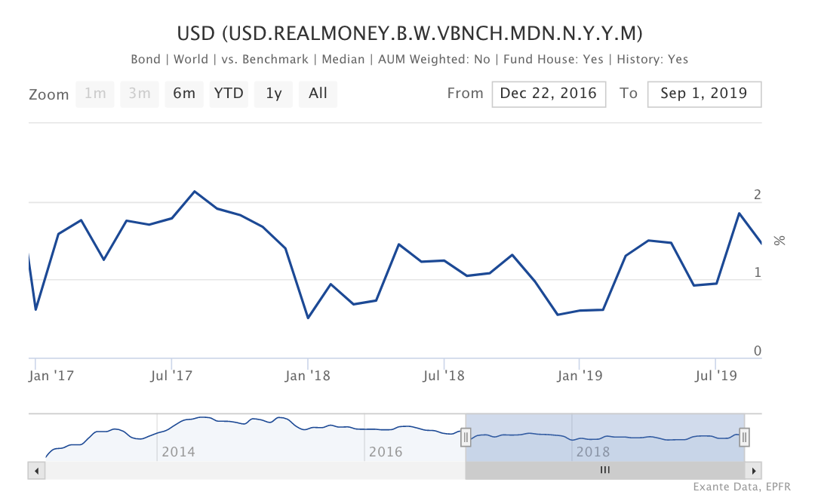Click the grayed-out 1m zoom button
818x504 pixels.
pyautogui.click(x=95, y=94)
